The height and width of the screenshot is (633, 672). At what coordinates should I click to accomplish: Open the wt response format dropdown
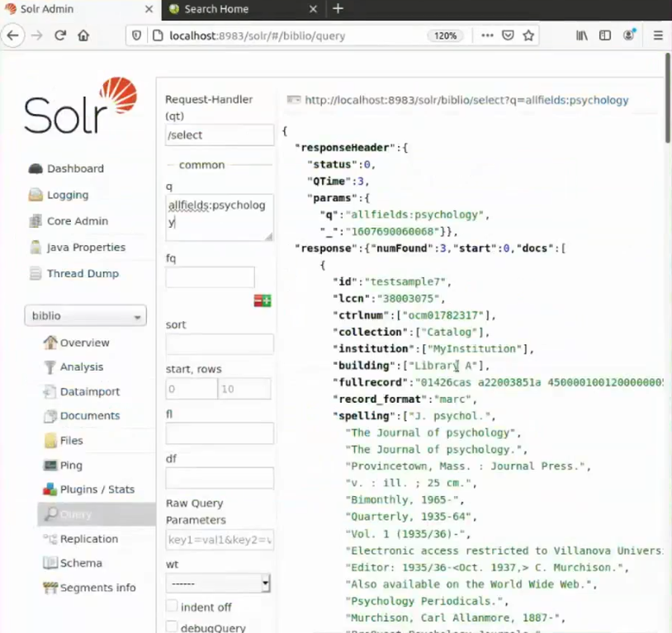[x=218, y=583]
